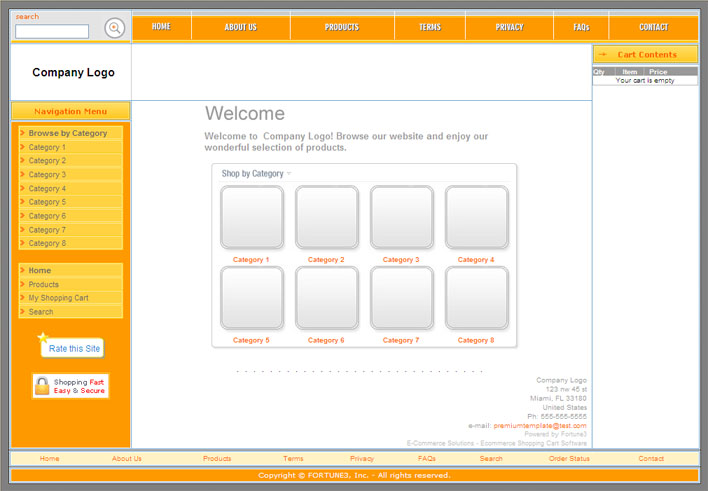Open Order Status link in footer
The image size is (708, 491).
click(569, 459)
